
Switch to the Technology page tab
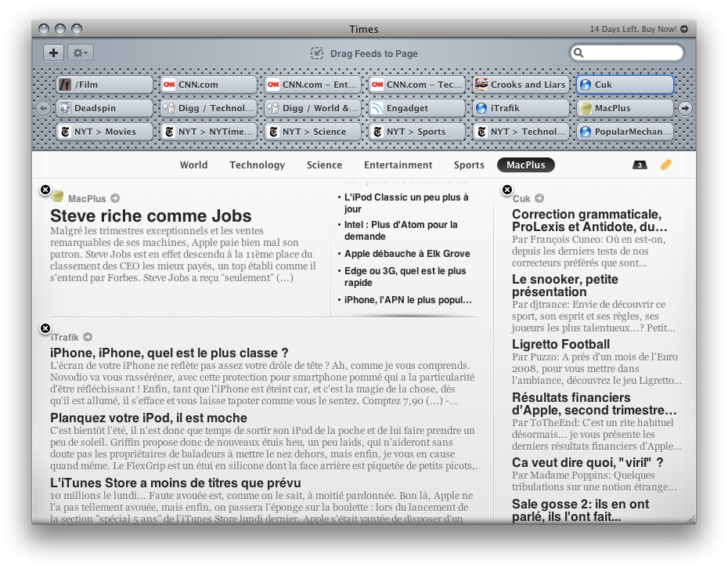point(258,165)
